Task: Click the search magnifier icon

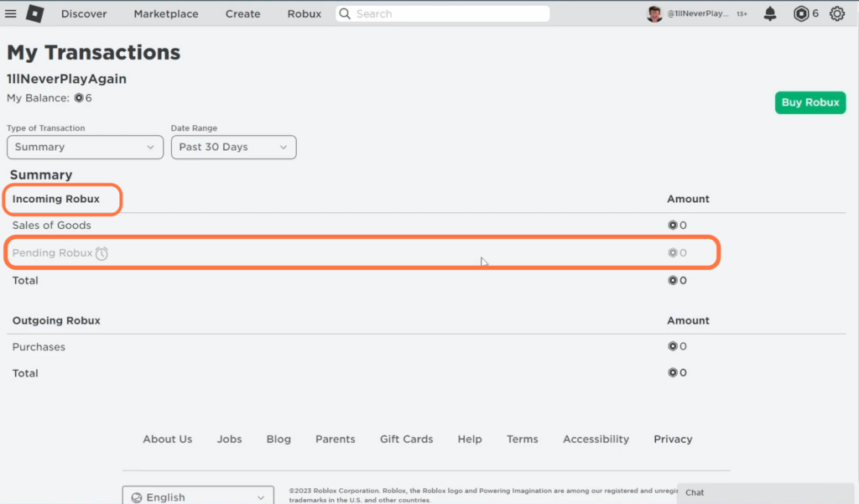Action: pos(345,13)
